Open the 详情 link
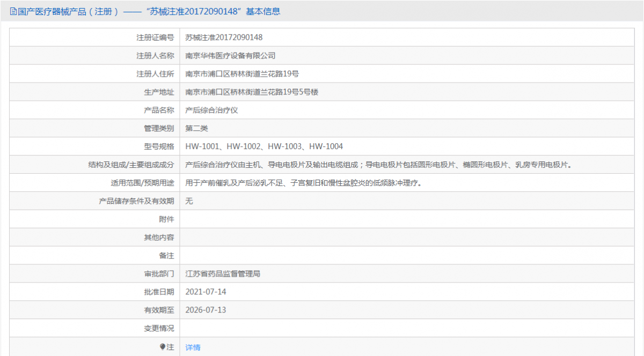Image resolution: width=644 pixels, height=356 pixels. point(193,347)
